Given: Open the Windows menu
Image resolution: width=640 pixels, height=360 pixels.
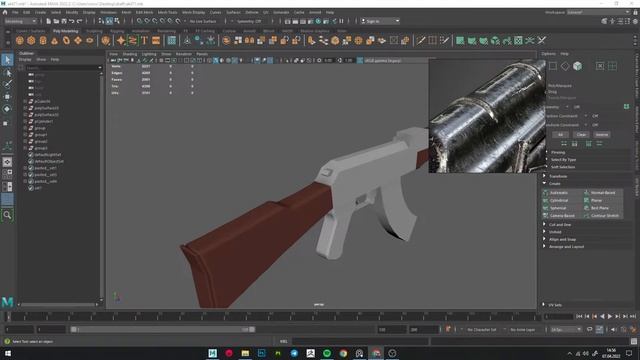Looking at the screenshot, I should click(x=108, y=13).
